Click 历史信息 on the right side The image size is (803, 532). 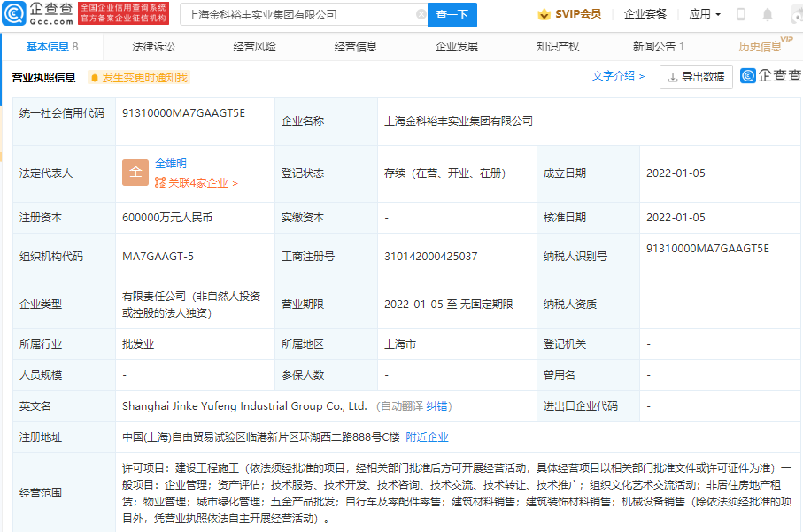click(x=762, y=46)
